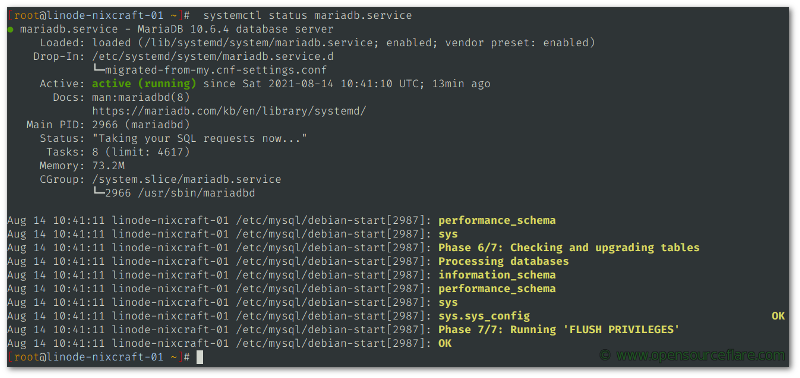Screen dimensions: 800x378
Task: Click Tasks value "8 (limit: 4617)"
Action: [141, 152]
